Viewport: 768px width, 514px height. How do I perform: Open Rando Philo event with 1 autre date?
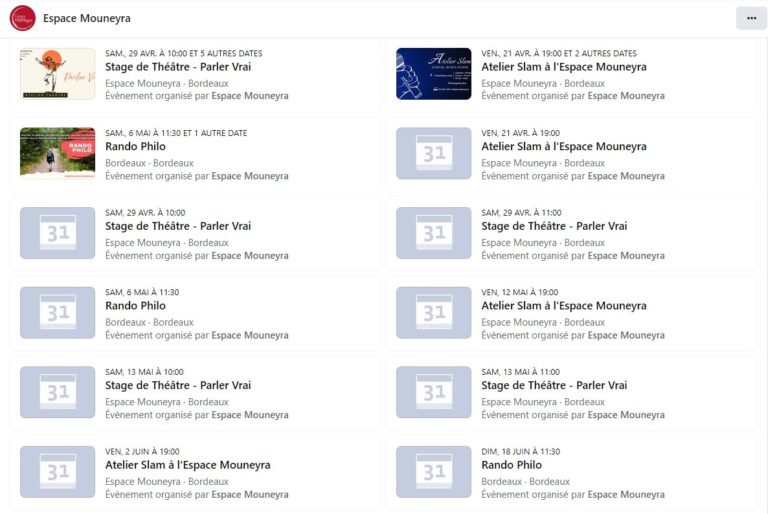(x=135, y=147)
